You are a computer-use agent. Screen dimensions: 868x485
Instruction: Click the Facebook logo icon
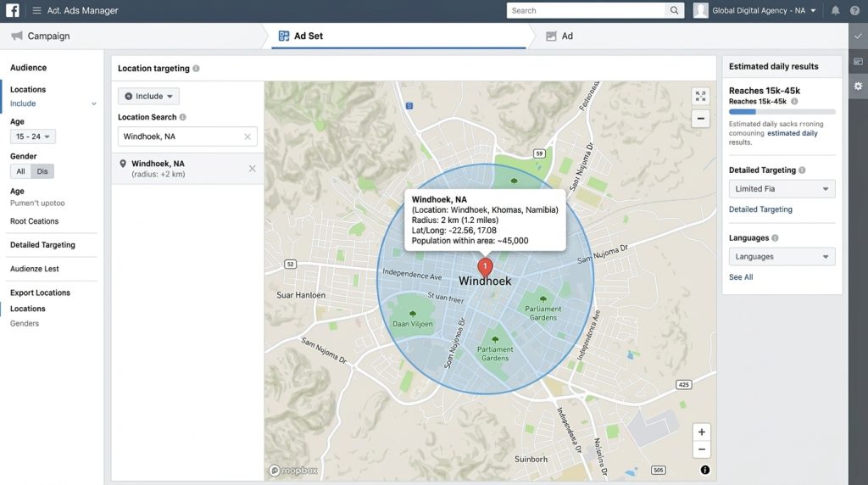(x=12, y=10)
